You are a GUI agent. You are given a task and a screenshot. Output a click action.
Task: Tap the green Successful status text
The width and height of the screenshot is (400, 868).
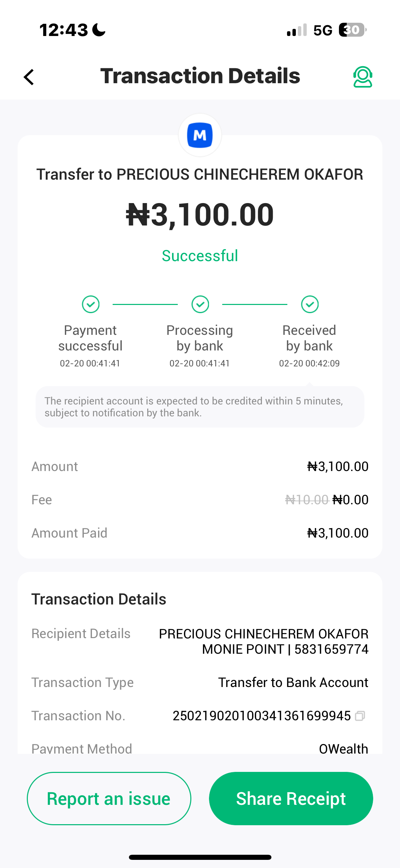[200, 256]
